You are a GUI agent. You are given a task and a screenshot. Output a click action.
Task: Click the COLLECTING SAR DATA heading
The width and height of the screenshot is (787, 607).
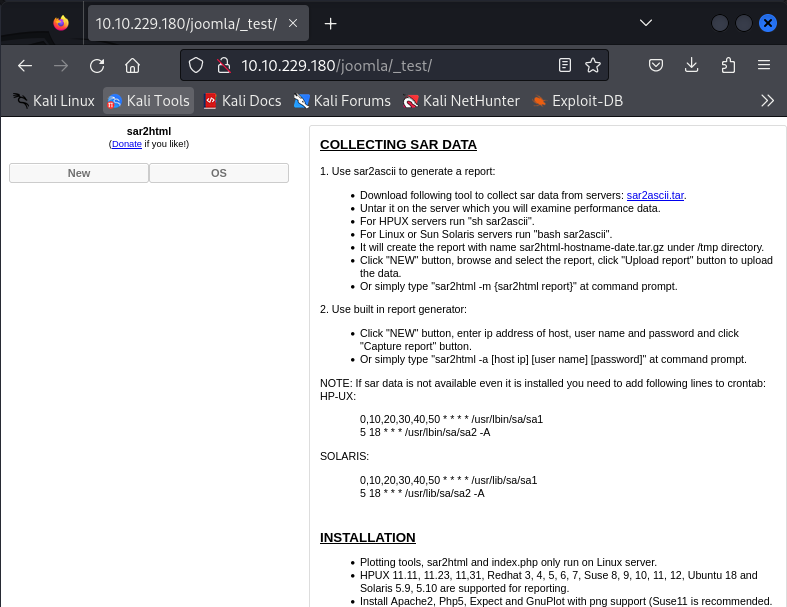(x=398, y=145)
